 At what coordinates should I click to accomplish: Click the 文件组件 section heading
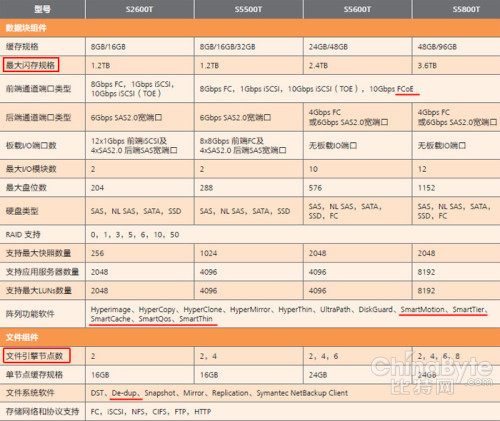[22, 337]
